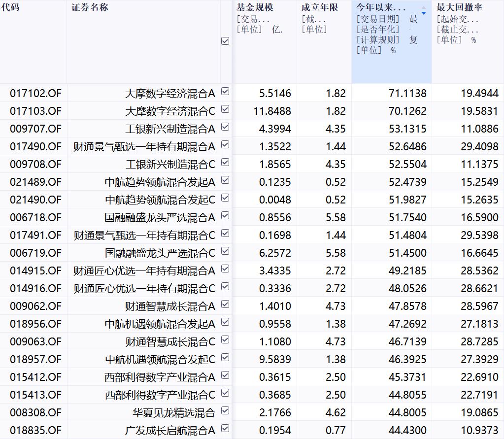Image resolution: width=504 pixels, height=439 pixels.
Task: Toggle checkbox for 国融融盛龙头严选混合A
Action: coord(225,215)
